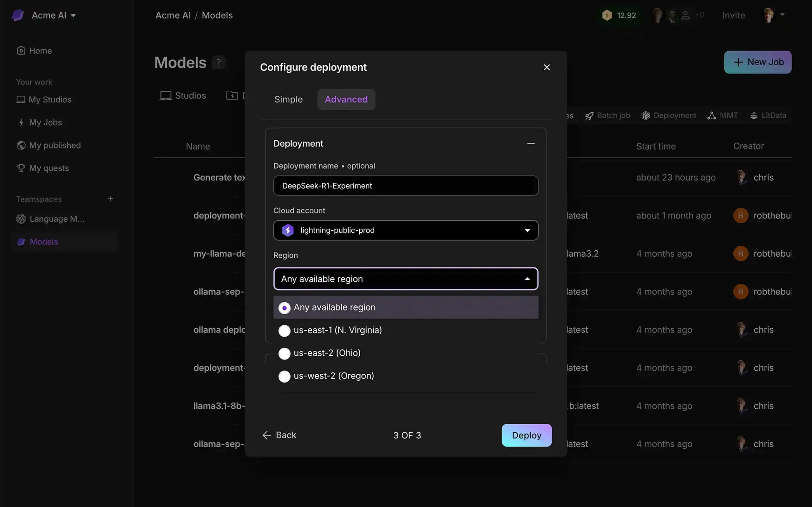The width and height of the screenshot is (812, 507).
Task: Switch to the Studios tab
Action: 183,95
